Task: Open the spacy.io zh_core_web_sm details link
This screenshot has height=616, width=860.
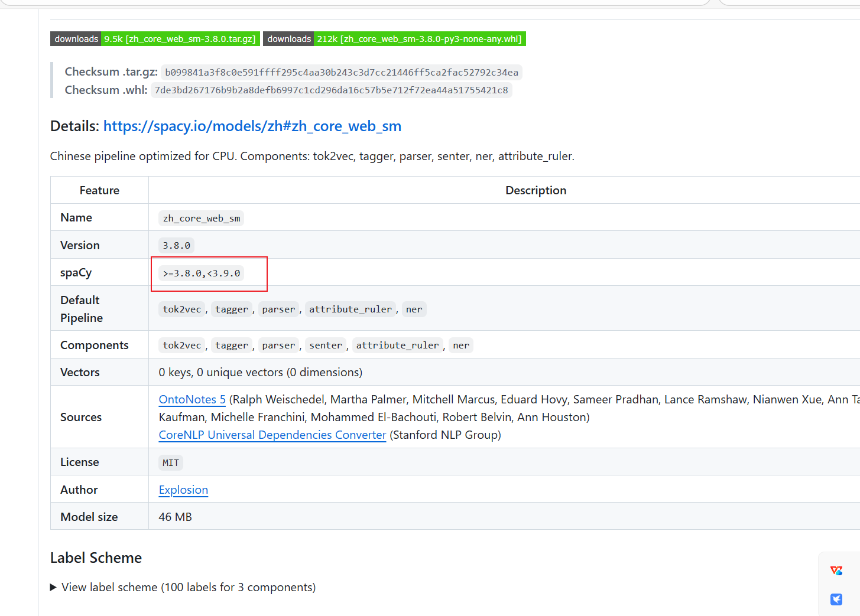Action: [x=252, y=126]
